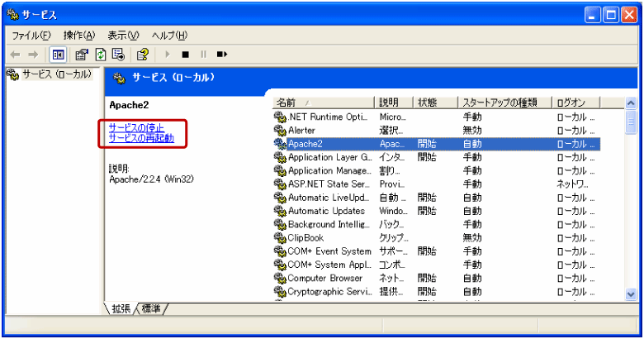Viewport: 644px width, 339px height.
Task: Click the Show/Hide Console Tree toolbar icon
Action: point(59,55)
